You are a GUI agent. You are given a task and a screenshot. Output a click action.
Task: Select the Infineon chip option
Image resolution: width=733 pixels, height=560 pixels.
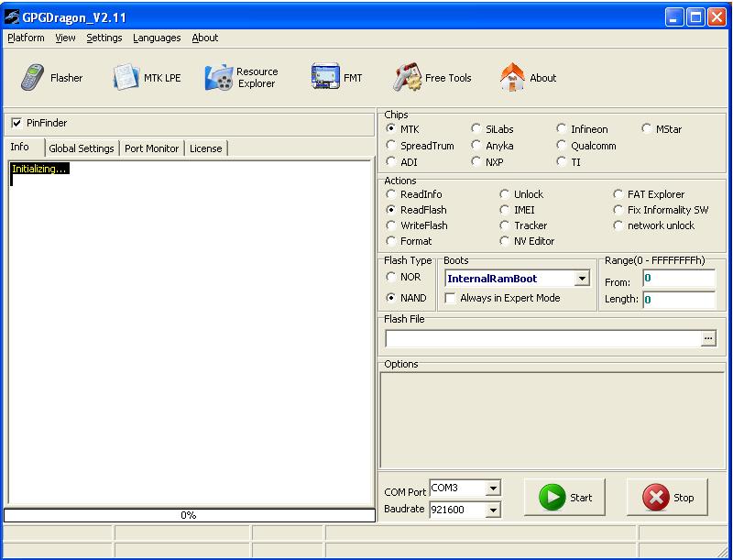pyautogui.click(x=562, y=128)
